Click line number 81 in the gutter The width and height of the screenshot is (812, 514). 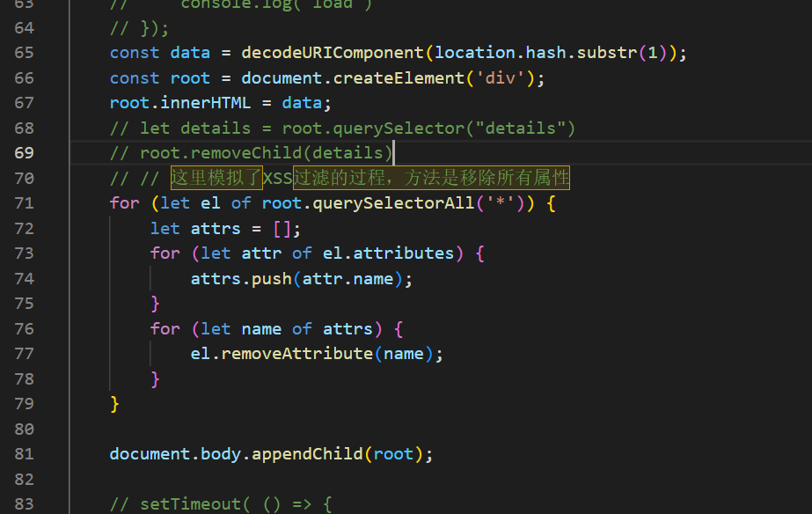[x=25, y=454]
